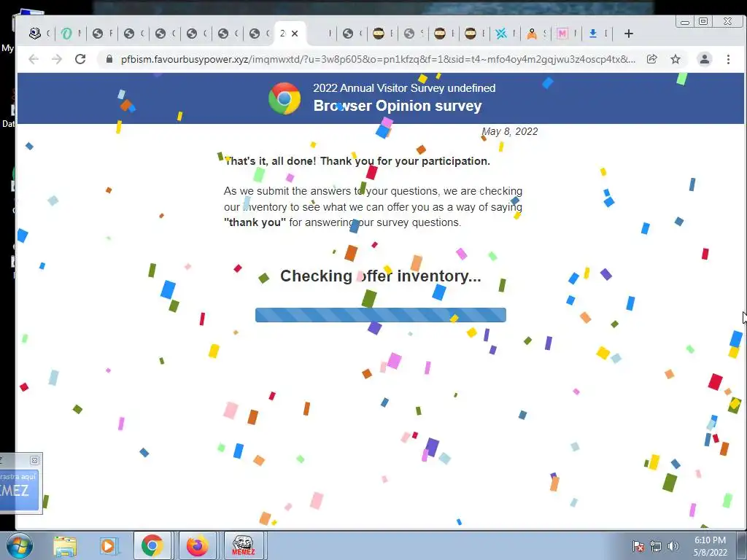The width and height of the screenshot is (747, 560).
Task: Switch to Firefox in taskbar
Action: click(x=197, y=545)
